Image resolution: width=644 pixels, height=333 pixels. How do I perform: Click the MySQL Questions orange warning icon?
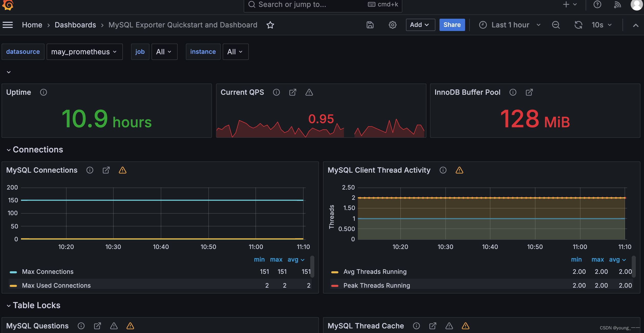tap(130, 326)
